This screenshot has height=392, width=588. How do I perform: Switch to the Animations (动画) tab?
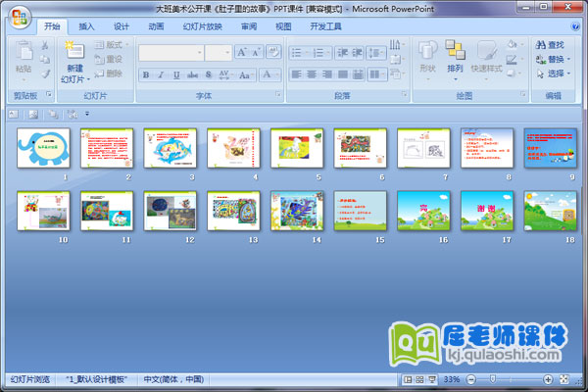(156, 26)
